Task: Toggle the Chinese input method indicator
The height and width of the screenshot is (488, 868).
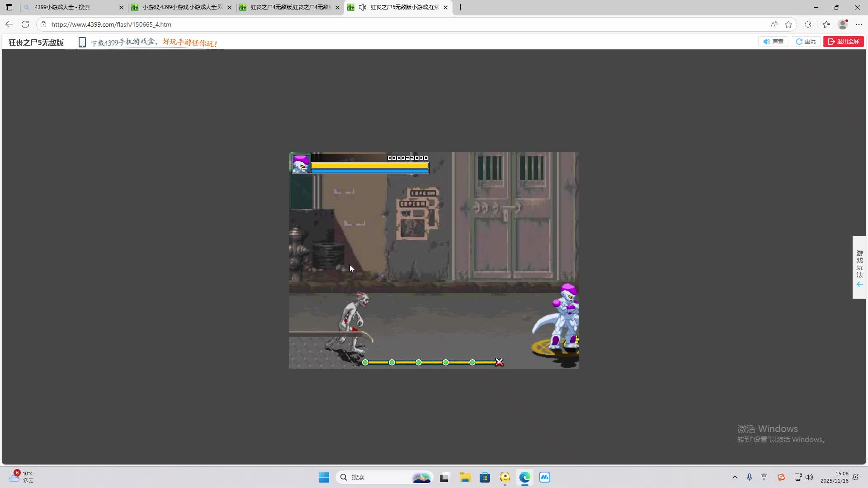Action: point(764,477)
